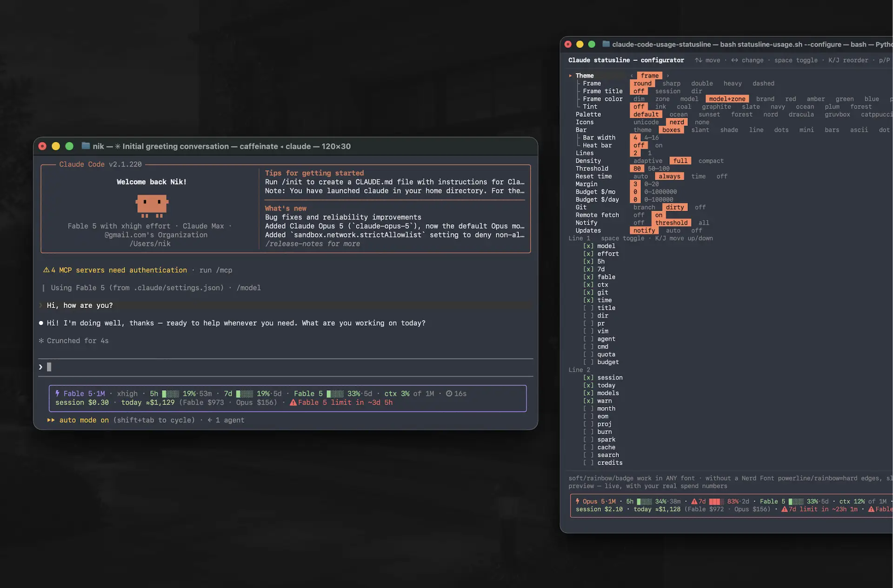
Task: Select the Frame color row in the Theme tree
Action: pyautogui.click(x=603, y=99)
